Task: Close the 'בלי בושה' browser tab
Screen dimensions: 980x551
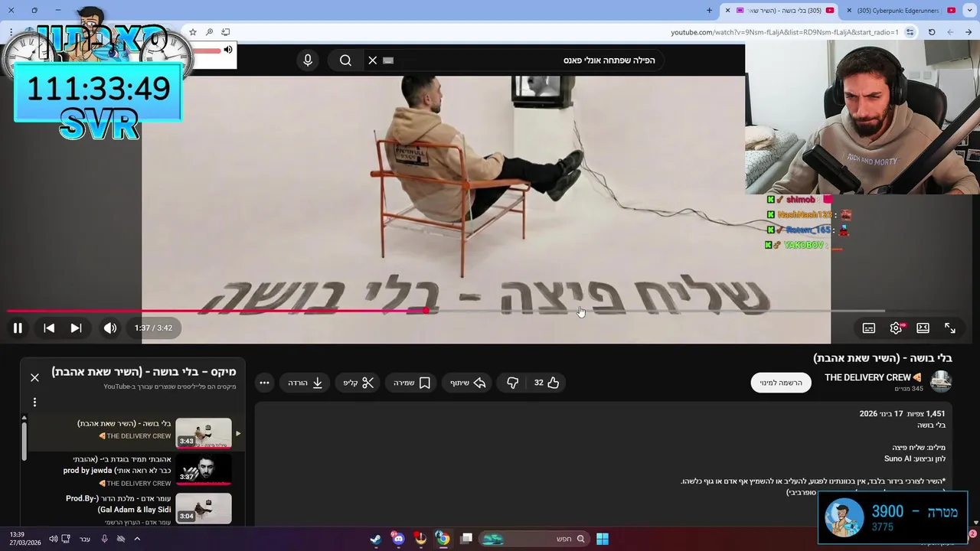Action: click(x=727, y=10)
